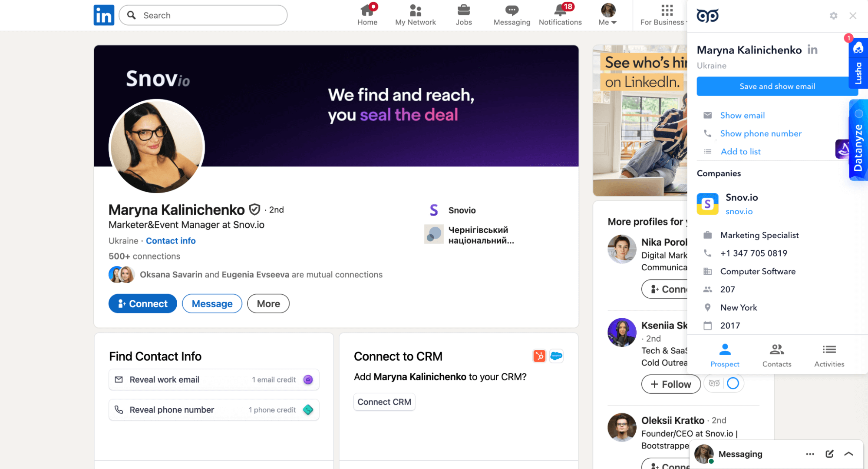Screen dimensions: 868x469
Task: Click Save and show email button
Action: coord(777,86)
